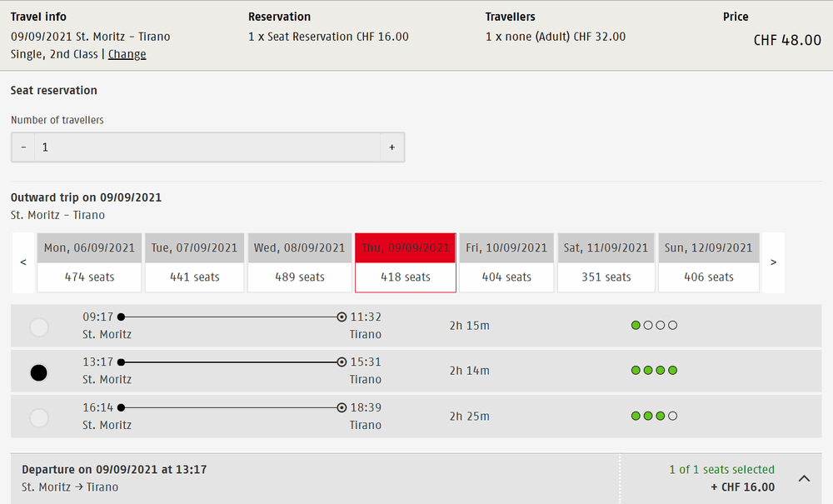Pick Fri, 10/09/2021 with 404 seats

pyautogui.click(x=506, y=262)
